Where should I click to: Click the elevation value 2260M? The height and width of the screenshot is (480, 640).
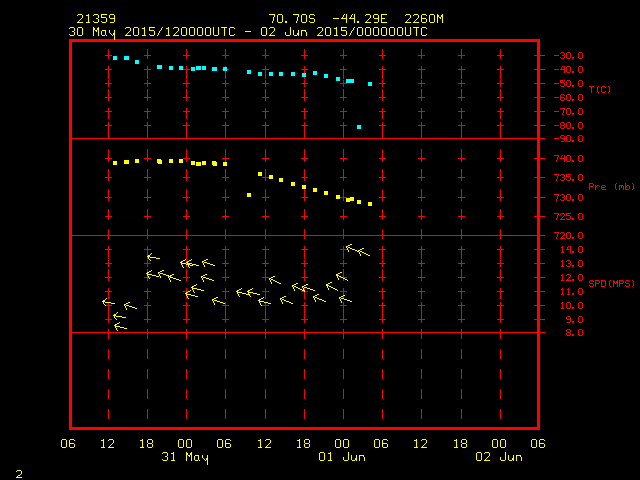tap(424, 19)
